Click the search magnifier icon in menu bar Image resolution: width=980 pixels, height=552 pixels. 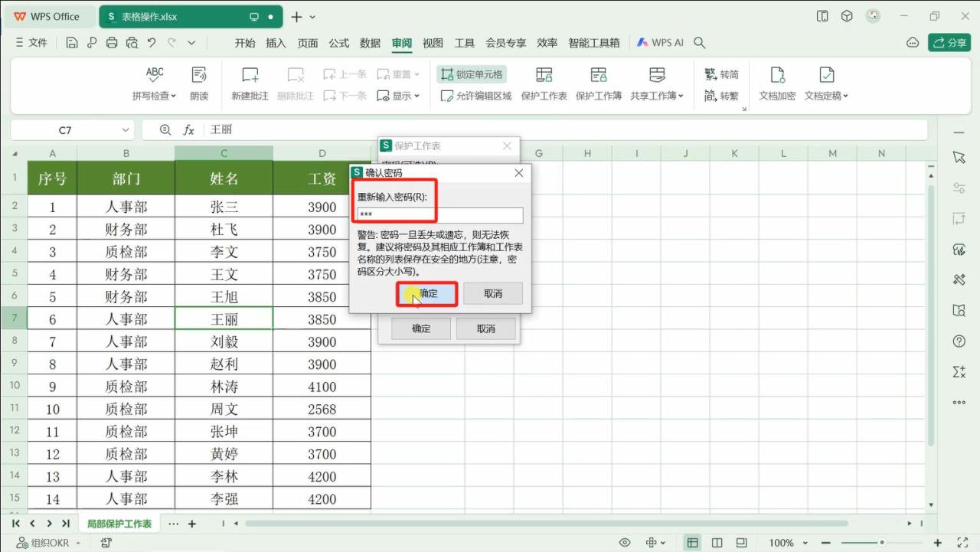point(699,43)
